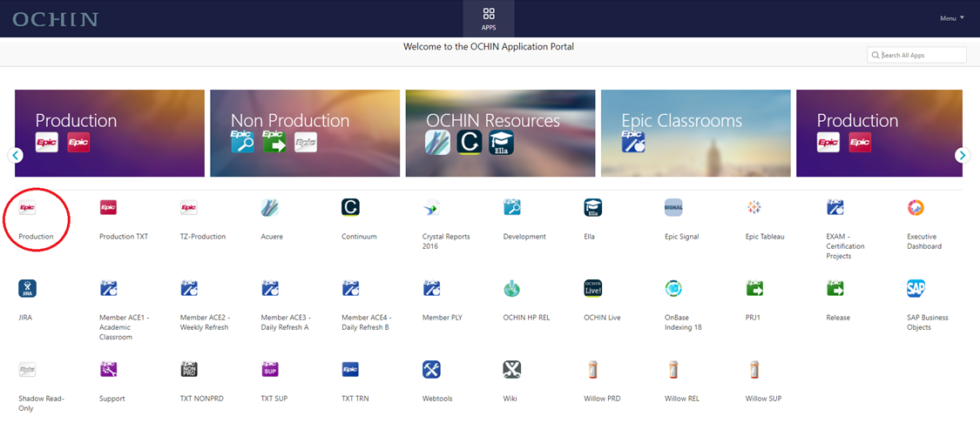The height and width of the screenshot is (423, 980).
Task: Click Acuere icon in OCHIN Resources banner
Action: coord(437,143)
